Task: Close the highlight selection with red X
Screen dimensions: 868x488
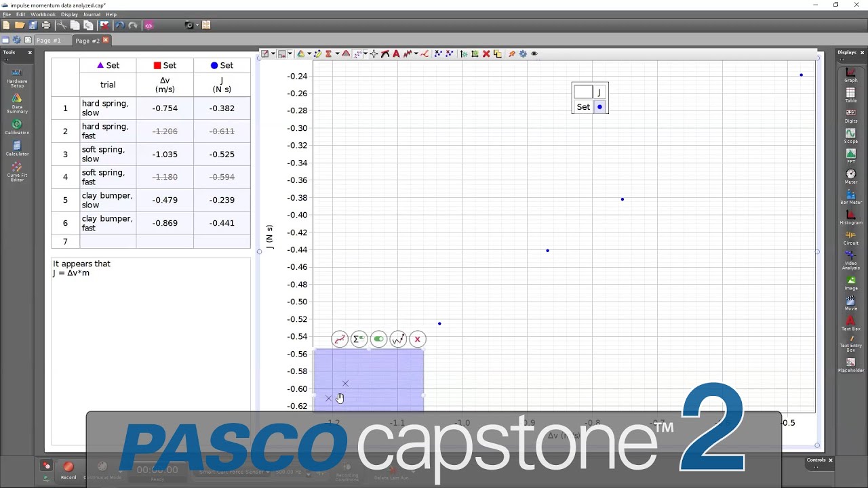Action: pos(417,339)
